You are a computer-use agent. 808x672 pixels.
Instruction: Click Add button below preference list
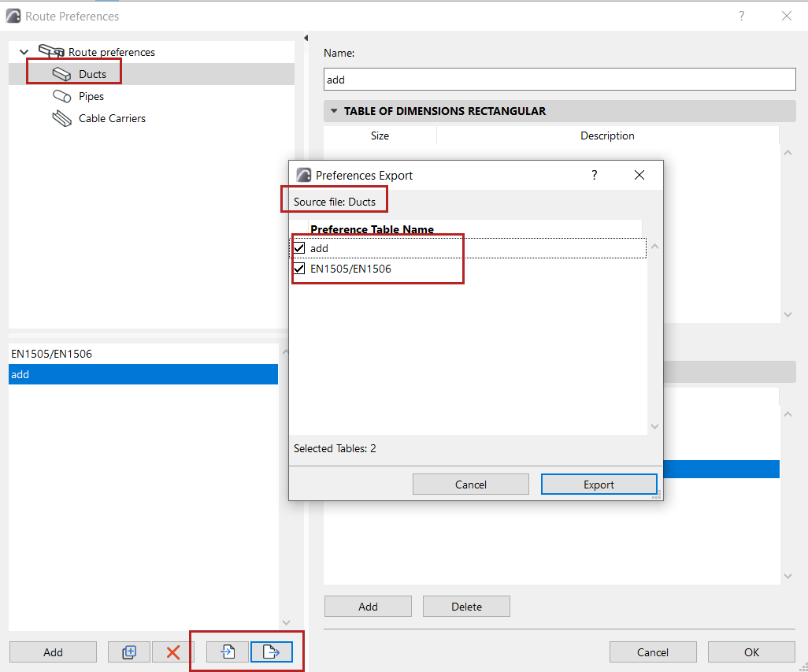point(53,652)
